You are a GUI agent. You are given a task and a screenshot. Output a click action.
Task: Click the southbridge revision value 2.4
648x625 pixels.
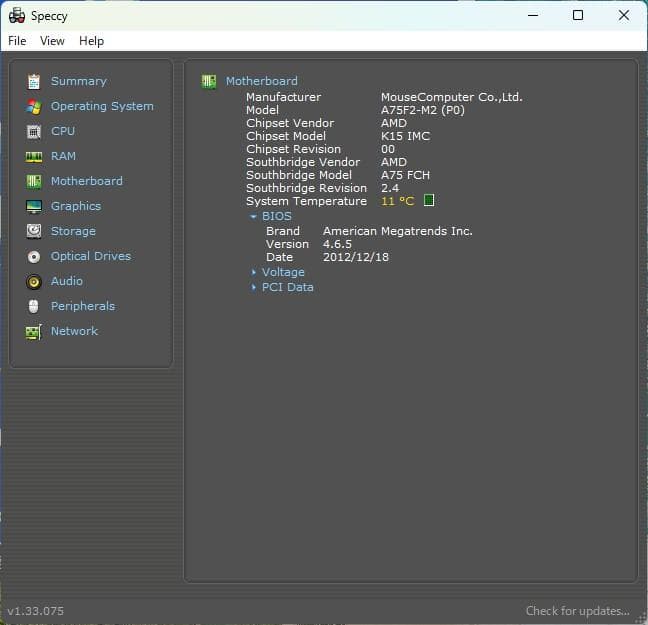390,188
